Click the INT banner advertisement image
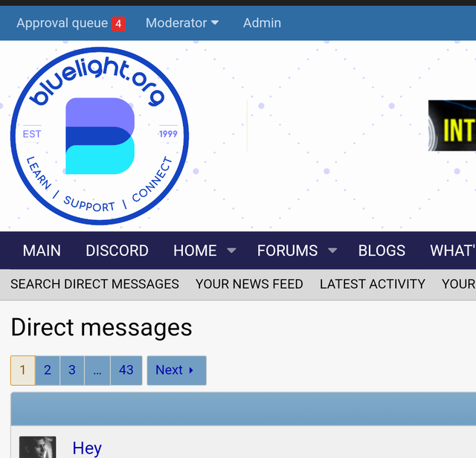The image size is (476, 458). tap(452, 126)
